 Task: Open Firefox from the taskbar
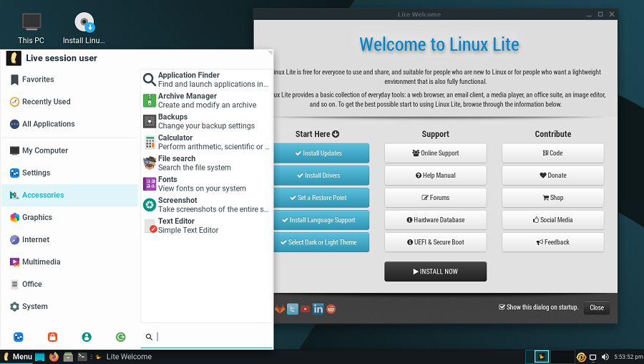[x=54, y=357]
